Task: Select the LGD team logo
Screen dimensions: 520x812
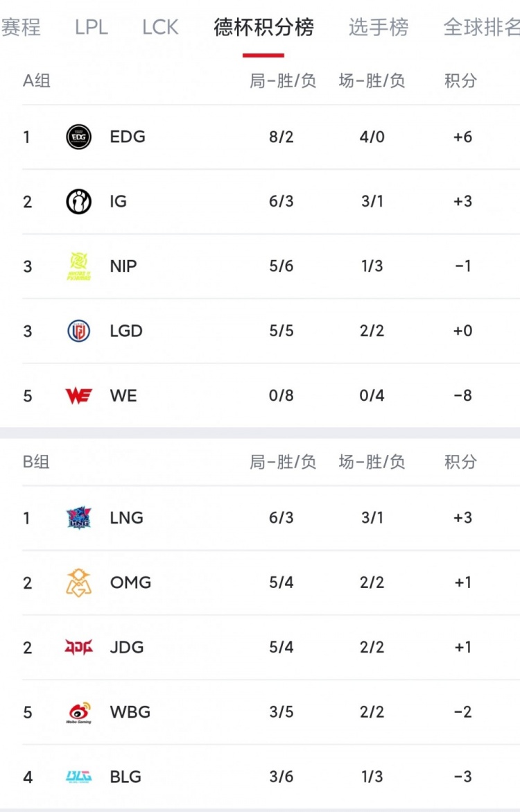Action: pos(78,331)
